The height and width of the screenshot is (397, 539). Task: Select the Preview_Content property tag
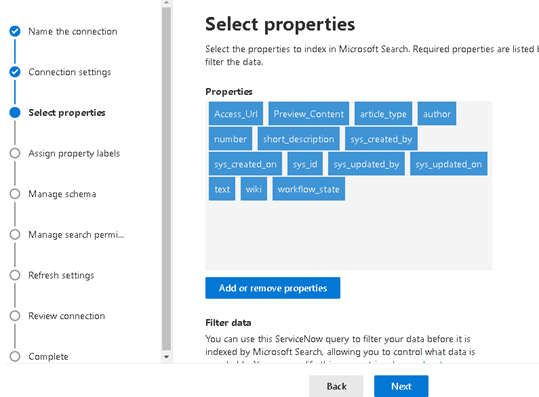click(x=309, y=114)
